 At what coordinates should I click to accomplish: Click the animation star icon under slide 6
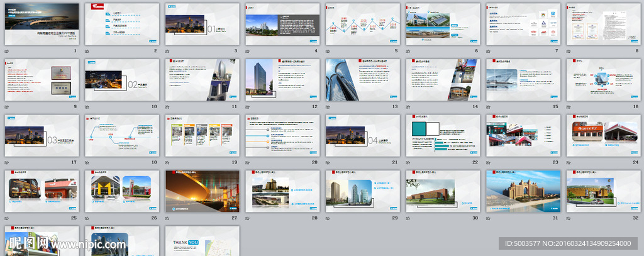pyautogui.click(x=408, y=51)
